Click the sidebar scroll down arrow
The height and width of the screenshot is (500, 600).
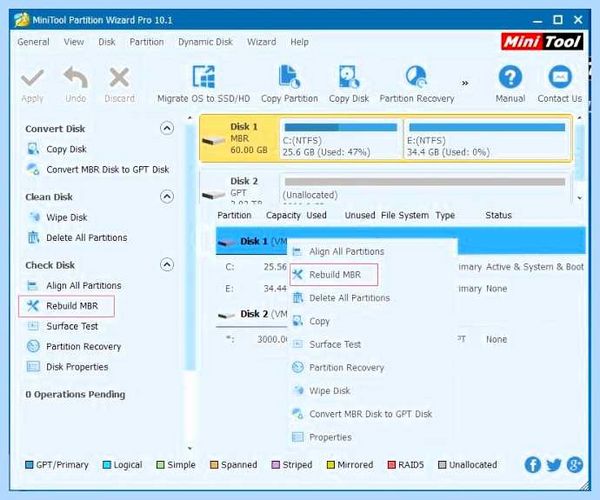(x=190, y=448)
